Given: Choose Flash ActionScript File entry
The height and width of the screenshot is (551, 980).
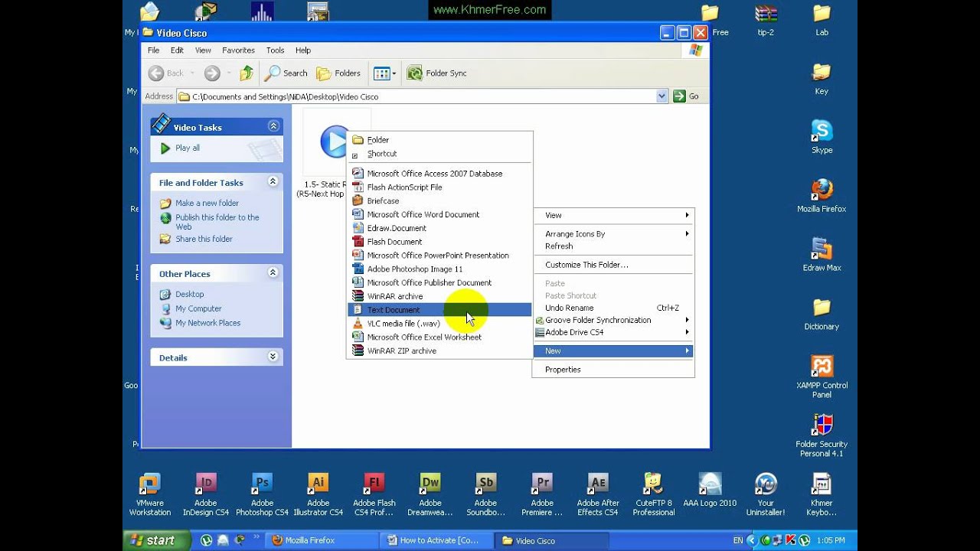Looking at the screenshot, I should (439, 187).
